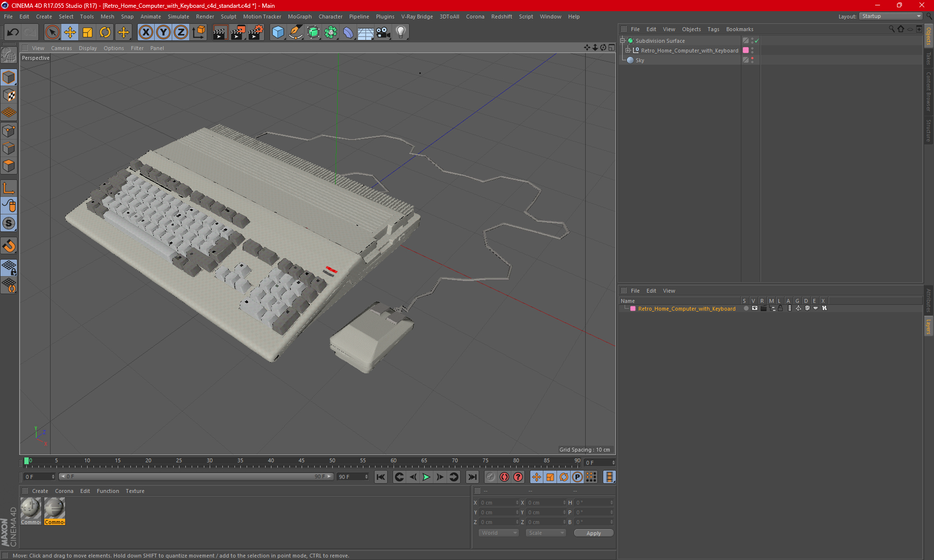The width and height of the screenshot is (934, 560).
Task: Add a Cube primitive object
Action: 278,32
